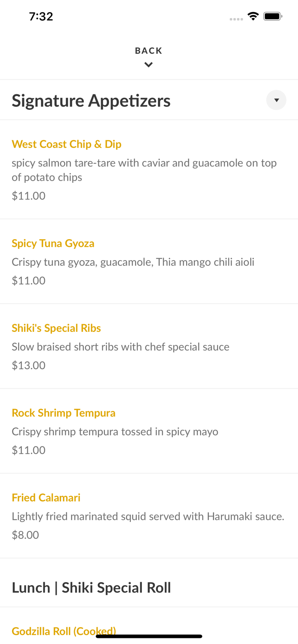Open the West Coast Chip & Dip item

click(x=66, y=144)
